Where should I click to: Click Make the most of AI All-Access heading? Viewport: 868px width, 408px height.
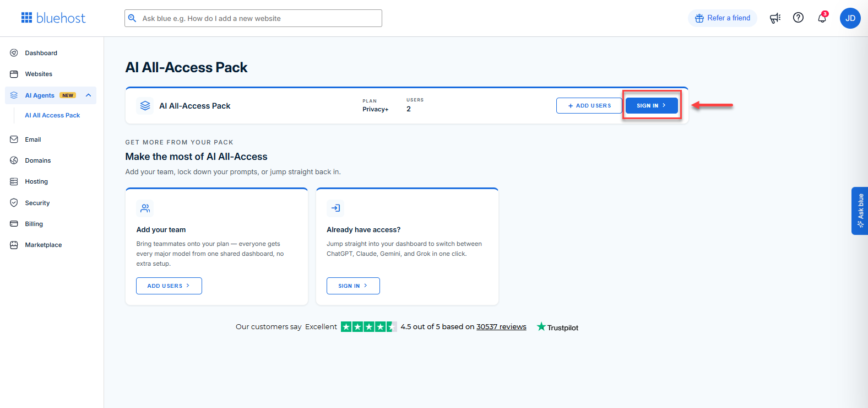pos(196,157)
